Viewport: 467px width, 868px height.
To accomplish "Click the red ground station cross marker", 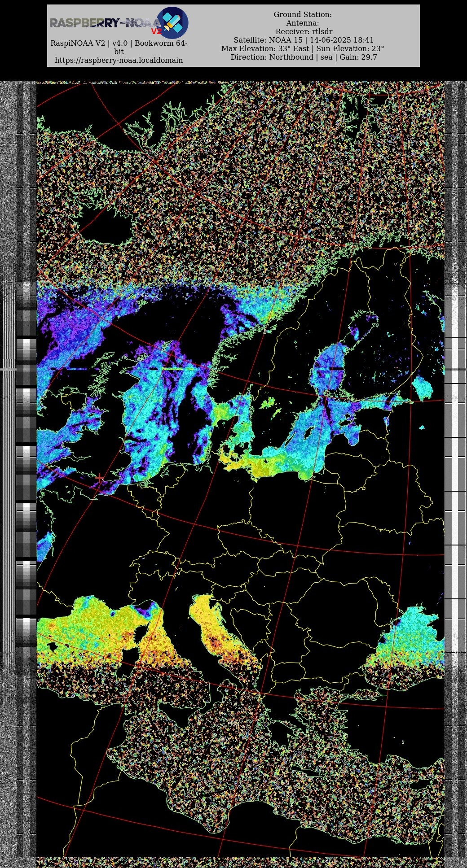I will tap(99, 478).
